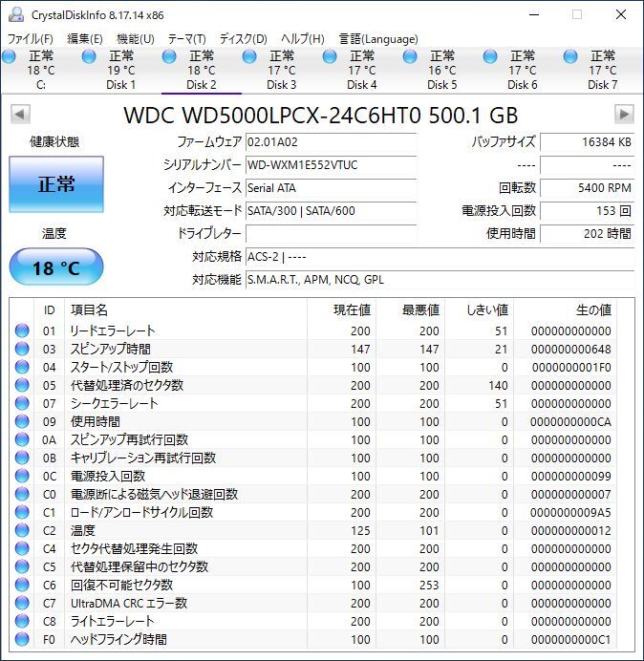The image size is (644, 661).
Task: Switch to the Disk 1 tab
Action: [120, 71]
